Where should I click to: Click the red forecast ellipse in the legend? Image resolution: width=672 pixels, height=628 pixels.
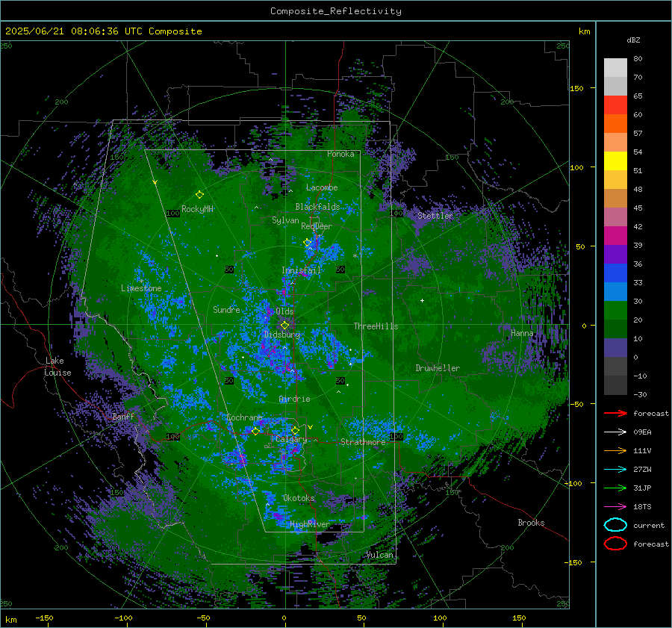[615, 544]
